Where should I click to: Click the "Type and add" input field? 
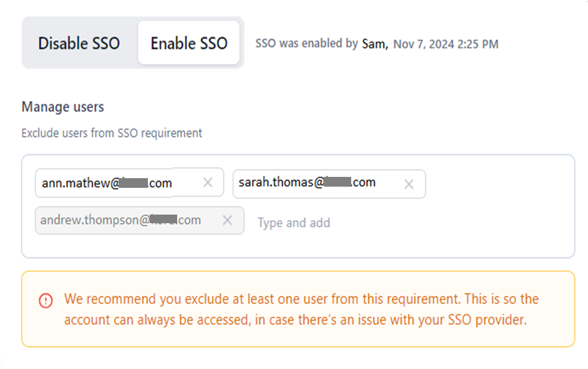pos(294,222)
